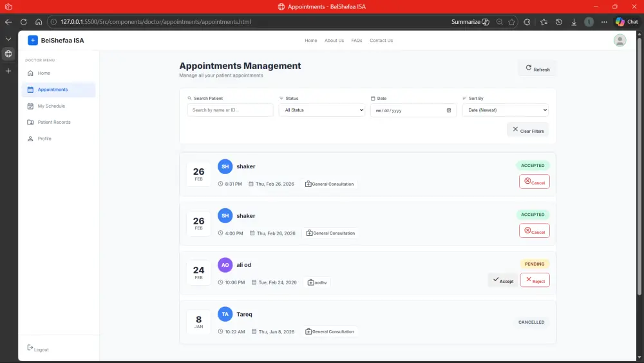Click patient name "ali od"
The height and width of the screenshot is (363, 644).
click(244, 265)
